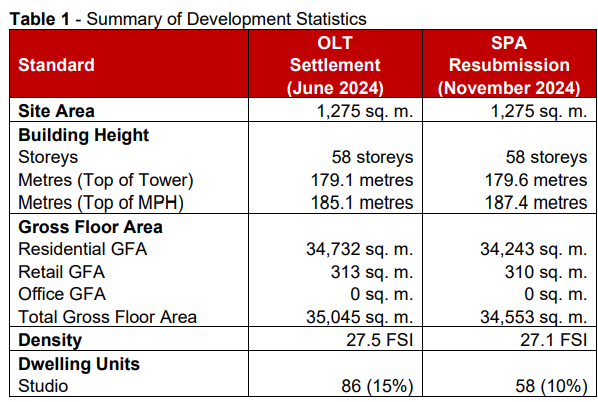Select the Dwelling Units heading
Image resolution: width=598 pixels, height=402 pixels.
point(79,364)
